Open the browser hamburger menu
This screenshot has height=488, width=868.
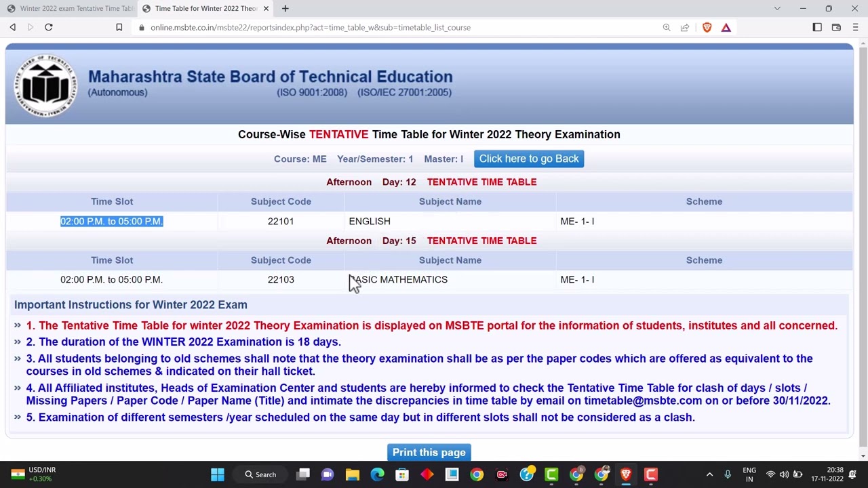click(855, 27)
